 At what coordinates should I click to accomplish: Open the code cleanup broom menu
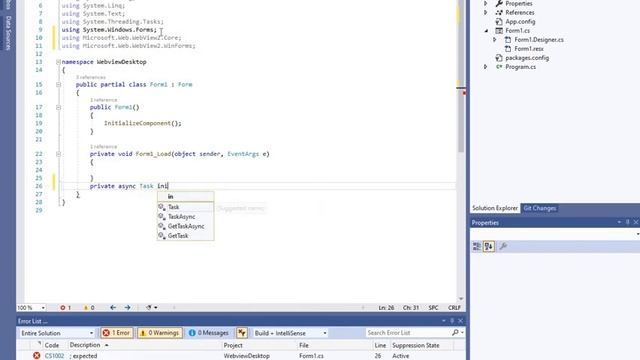[151, 307]
